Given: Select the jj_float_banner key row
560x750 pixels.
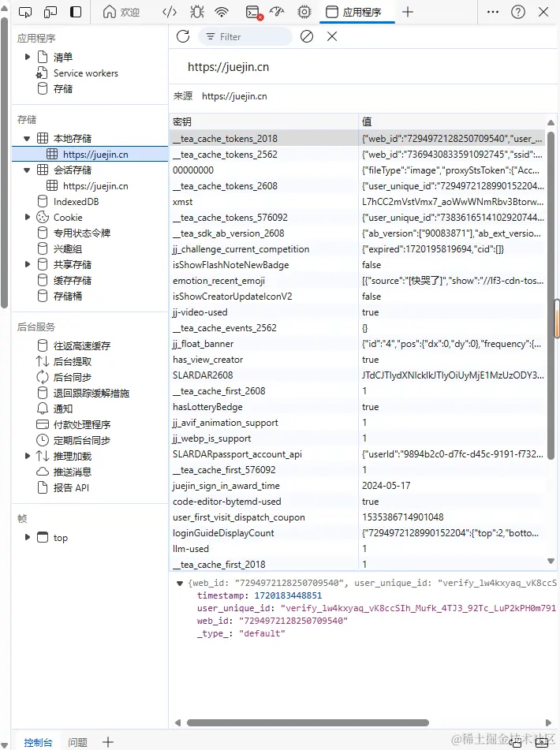Looking at the screenshot, I should click(357, 344).
